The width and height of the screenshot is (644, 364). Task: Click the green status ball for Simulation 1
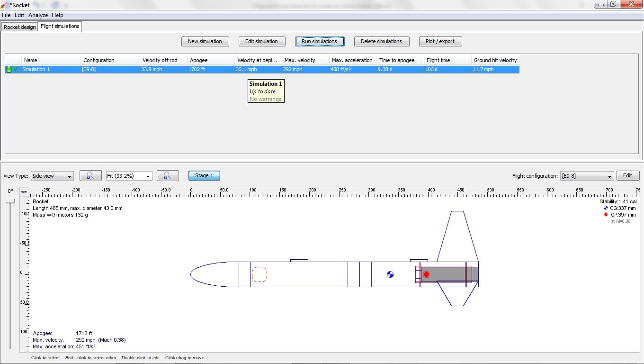9,69
